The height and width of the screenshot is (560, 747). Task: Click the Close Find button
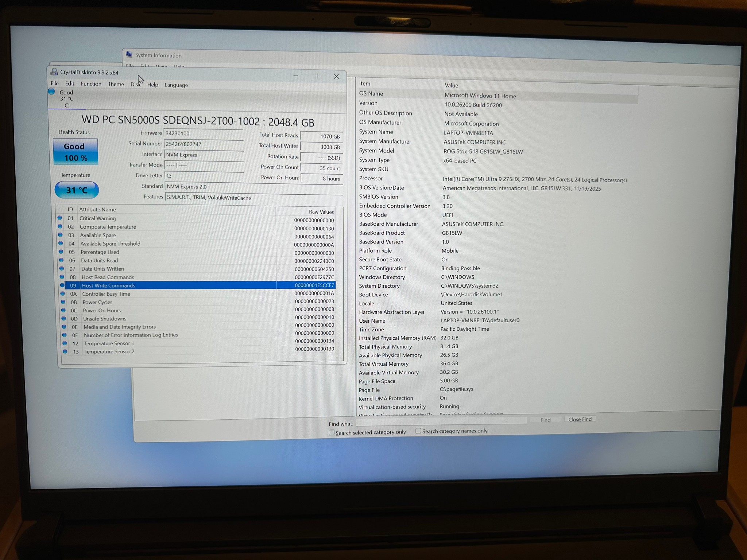point(580,419)
